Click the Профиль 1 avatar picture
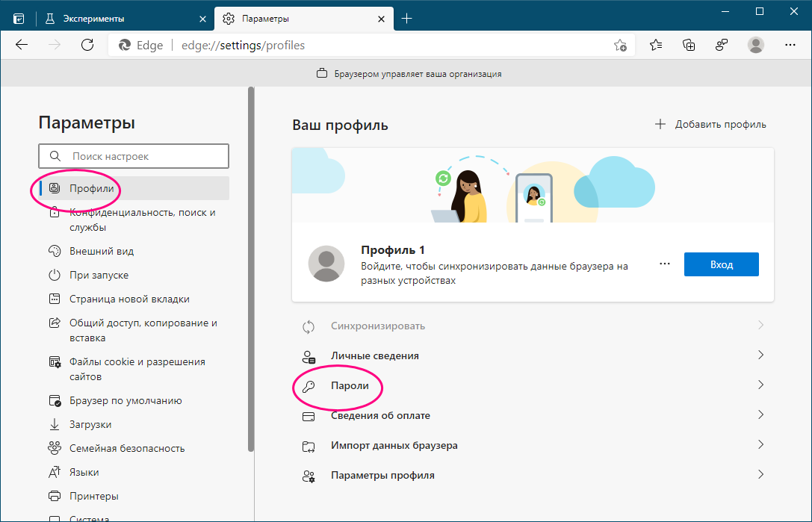 point(326,264)
